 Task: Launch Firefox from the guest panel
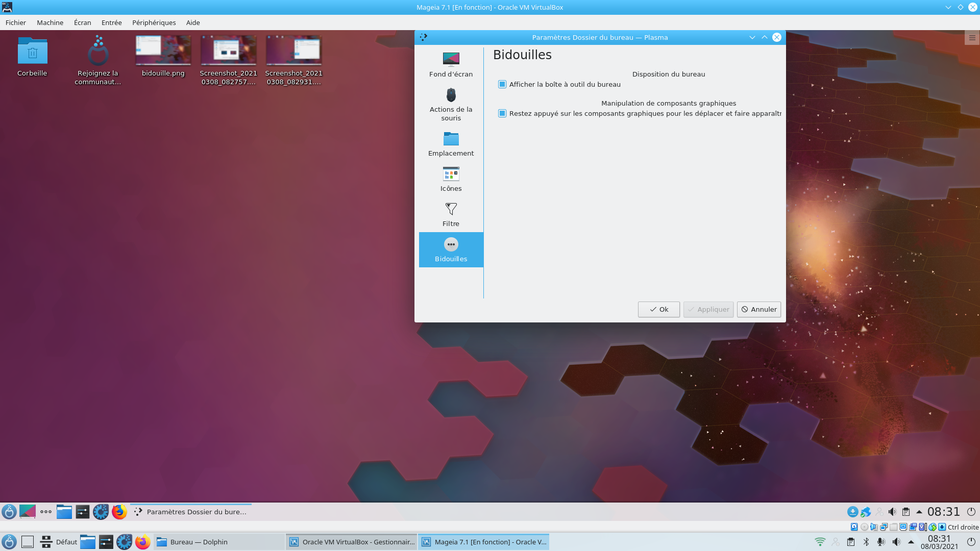pyautogui.click(x=119, y=512)
